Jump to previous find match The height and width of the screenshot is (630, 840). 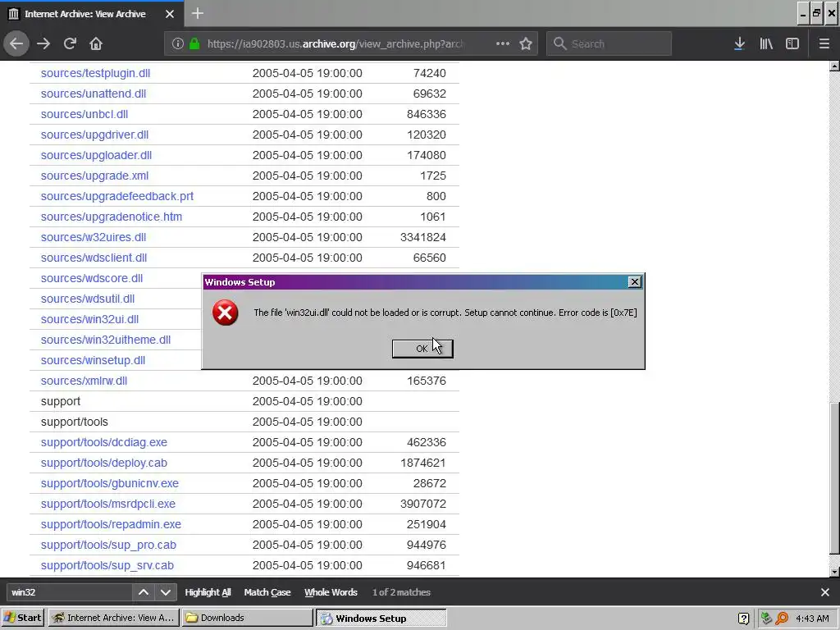coord(144,592)
